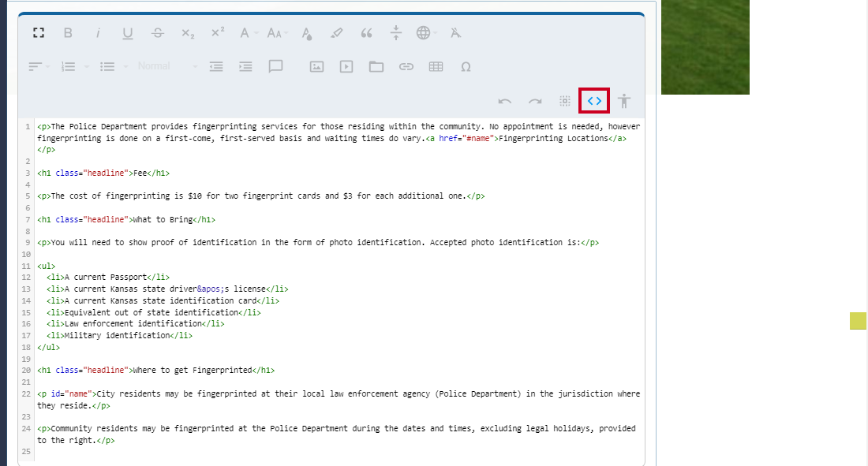868x466 pixels.
Task: Toggle the code view button
Action: click(x=594, y=101)
